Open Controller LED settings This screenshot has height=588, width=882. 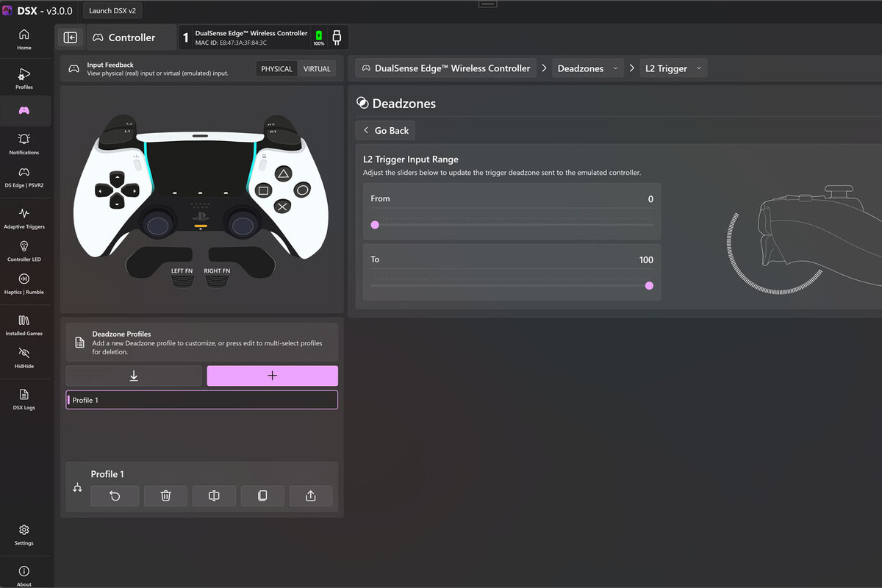coord(24,251)
